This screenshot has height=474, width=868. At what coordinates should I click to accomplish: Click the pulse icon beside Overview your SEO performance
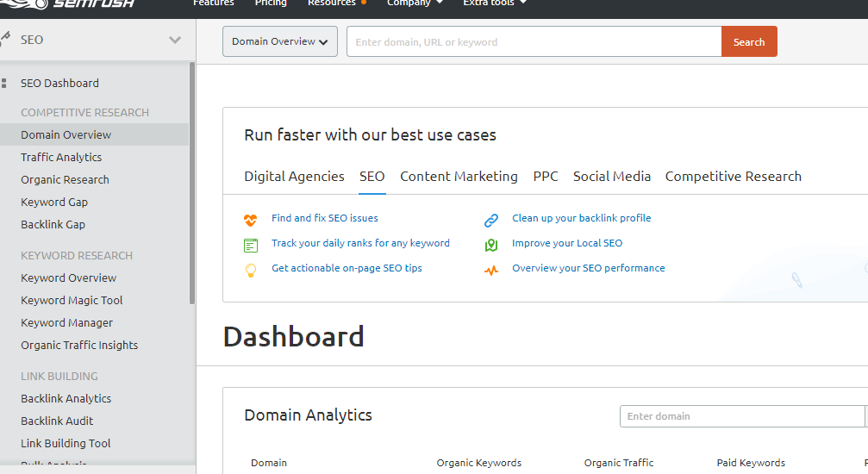point(491,271)
